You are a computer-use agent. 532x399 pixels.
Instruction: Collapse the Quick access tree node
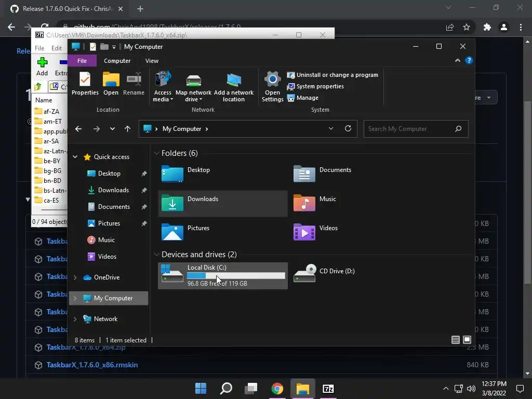[x=75, y=157]
